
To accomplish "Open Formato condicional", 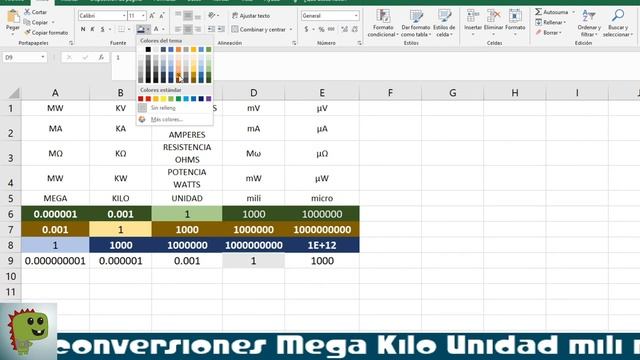I will tap(382, 23).
